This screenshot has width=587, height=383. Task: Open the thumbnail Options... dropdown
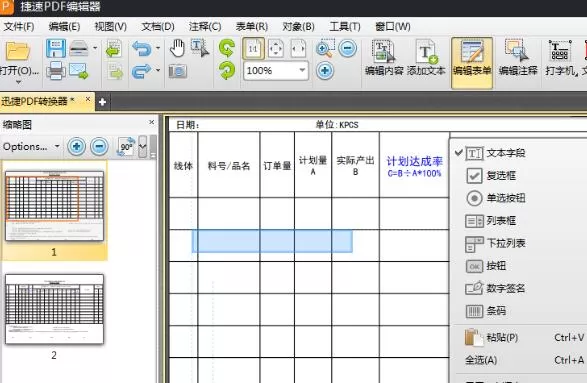click(x=31, y=146)
